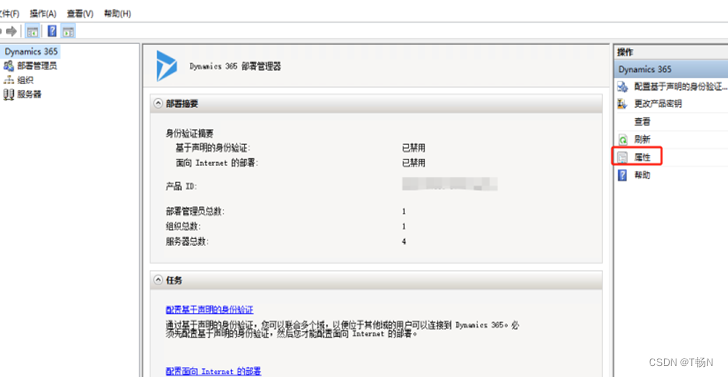The image size is (728, 377).
Task: Click the blurred product ID value
Action: [x=449, y=183]
